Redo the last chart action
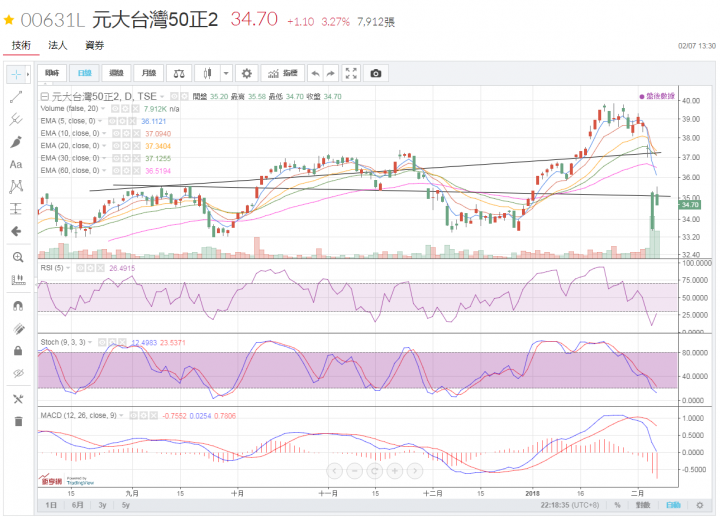 click(x=330, y=73)
